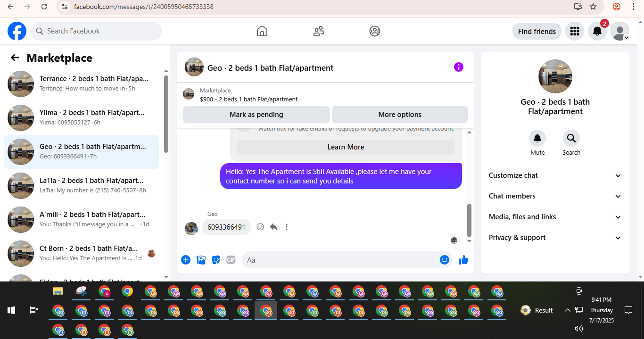This screenshot has height=339, width=644.
Task: Open A'mill conversation in Marketplace list
Action: (x=81, y=220)
